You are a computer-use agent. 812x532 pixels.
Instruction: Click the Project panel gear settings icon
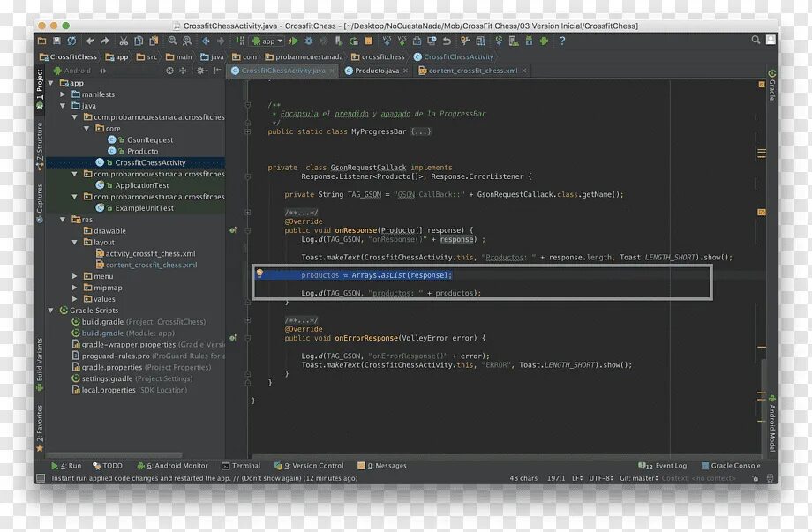pos(201,71)
